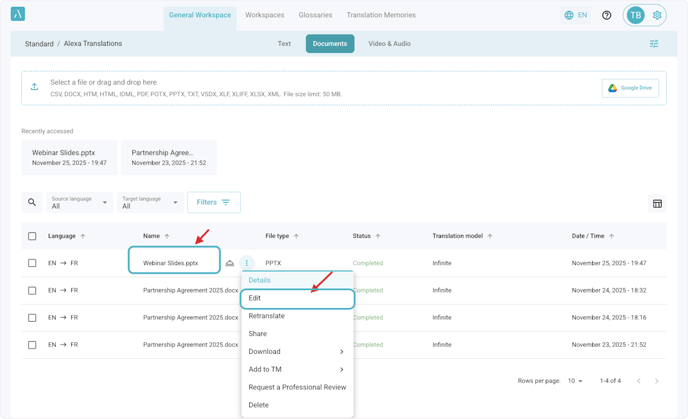Click the filter sliders icon top right
Viewport: 688px width, 419px height.
click(x=654, y=44)
